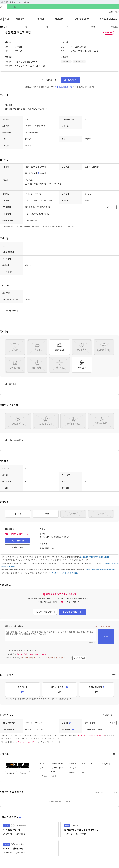Open the 전자부품 수삽 수납땜 경력자 채용 posting
The height and width of the screenshot is (868, 119).
(x=81, y=830)
